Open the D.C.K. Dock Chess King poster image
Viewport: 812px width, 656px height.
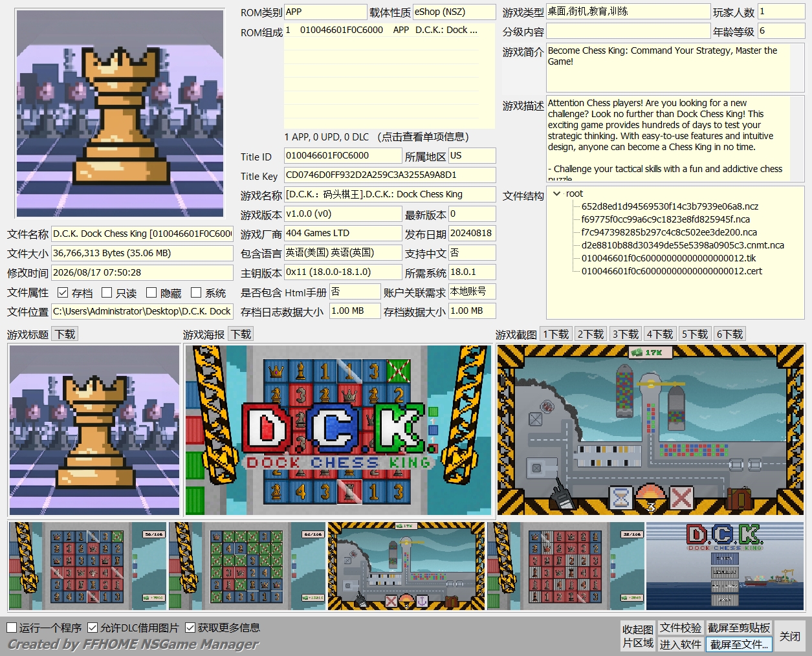click(x=338, y=430)
